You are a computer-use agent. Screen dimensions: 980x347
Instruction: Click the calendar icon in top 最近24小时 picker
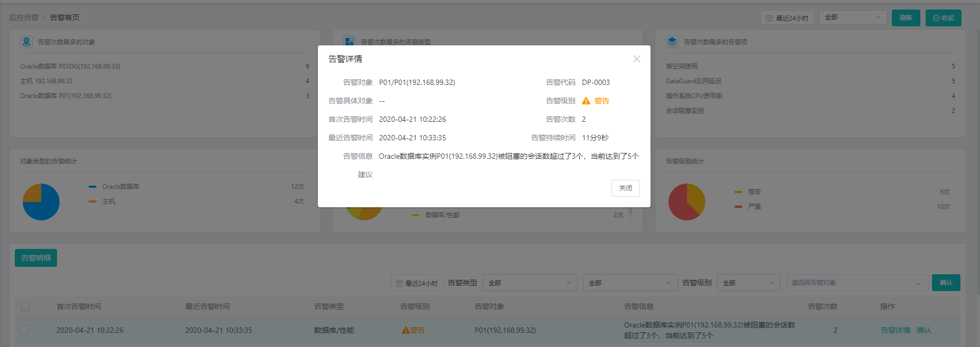pyautogui.click(x=769, y=18)
